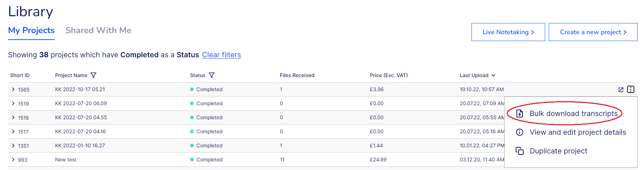Expand the New test project row 993
This screenshot has height=170, width=644.
tap(13, 160)
